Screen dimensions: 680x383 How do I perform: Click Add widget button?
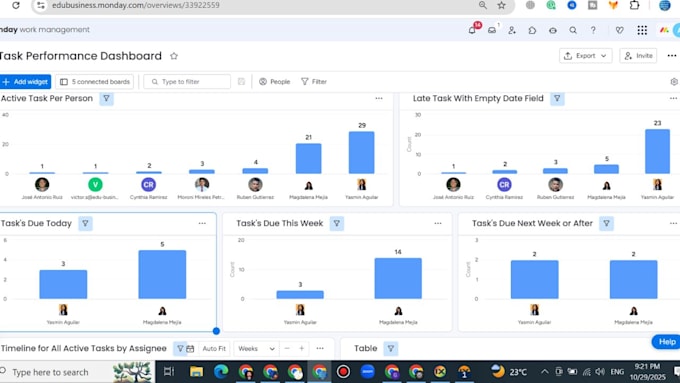(x=25, y=82)
